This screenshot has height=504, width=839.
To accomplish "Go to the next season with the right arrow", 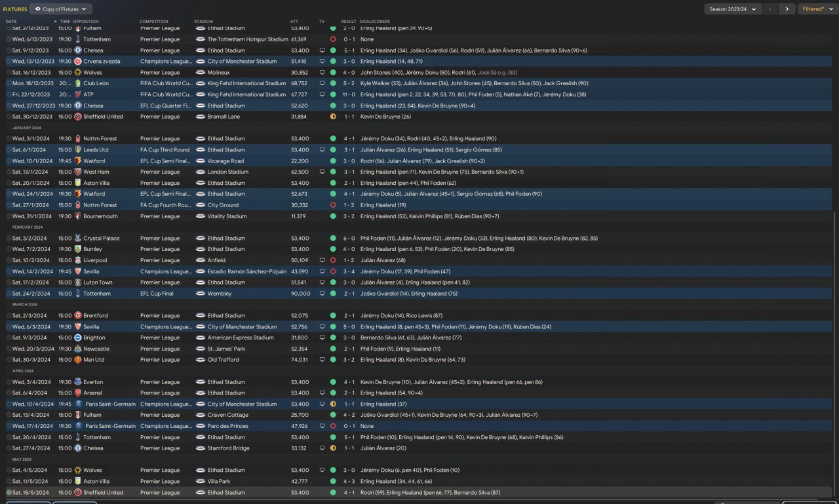I will pyautogui.click(x=787, y=9).
